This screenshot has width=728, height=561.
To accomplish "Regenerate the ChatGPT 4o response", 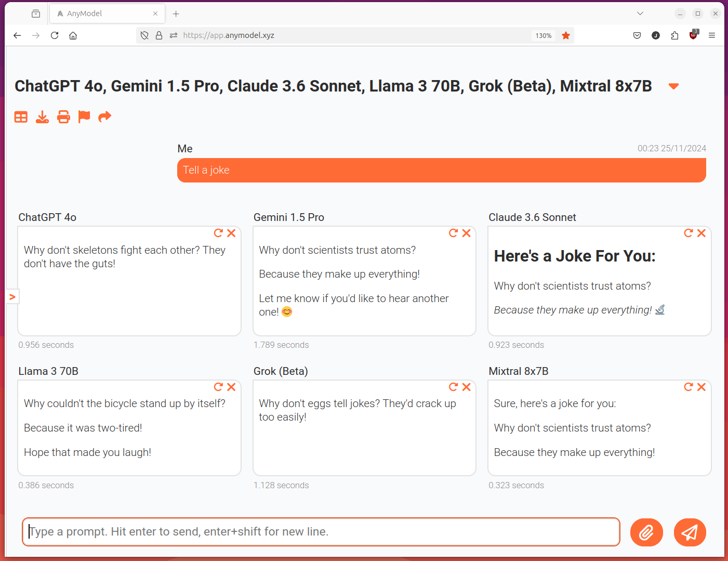I will pyautogui.click(x=218, y=233).
